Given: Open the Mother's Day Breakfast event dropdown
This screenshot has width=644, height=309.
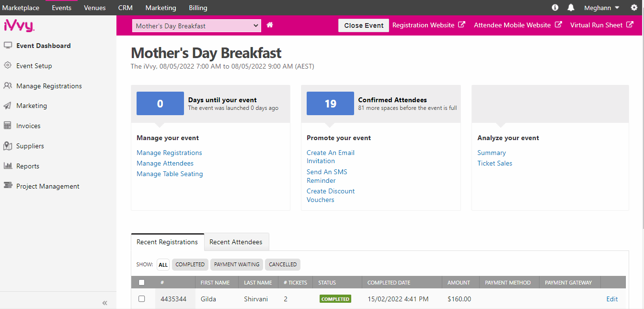Looking at the screenshot, I should (196, 26).
